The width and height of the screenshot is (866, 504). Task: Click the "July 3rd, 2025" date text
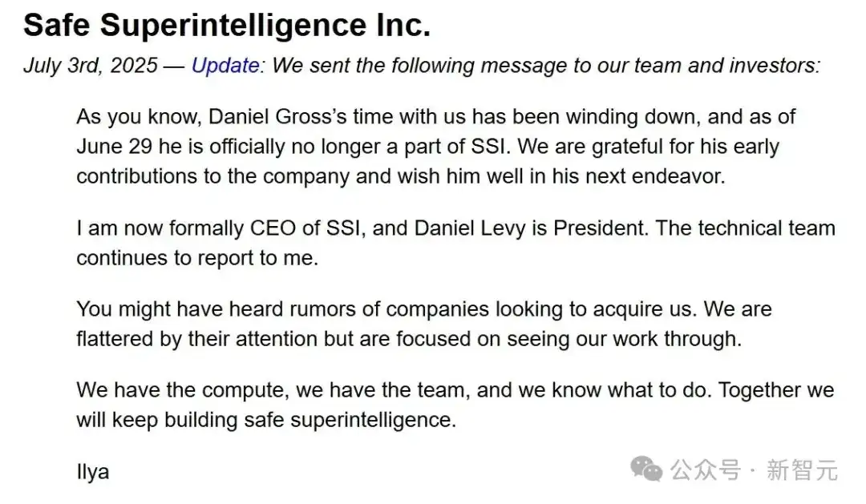91,66
